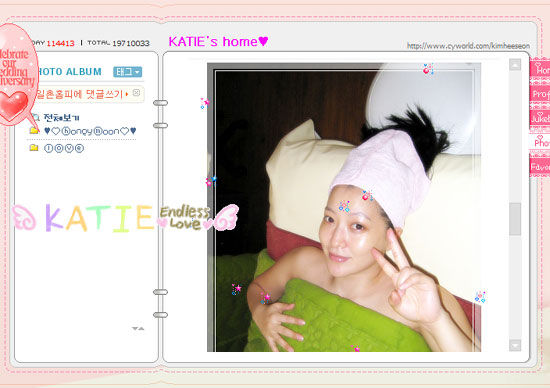Select the HoneyMoon album name
This screenshot has height=388, width=550.
[90, 131]
